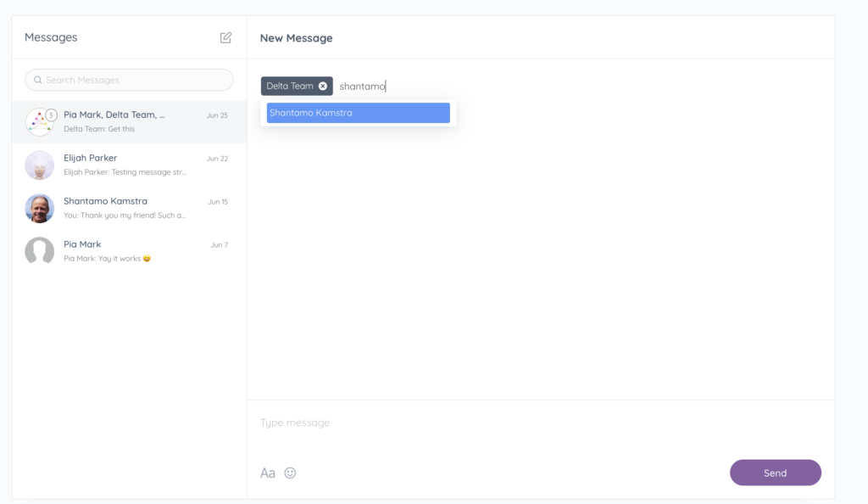Viewport: 868px width, 504px height.
Task: Open Elijah Parker conversation
Action: click(x=129, y=165)
